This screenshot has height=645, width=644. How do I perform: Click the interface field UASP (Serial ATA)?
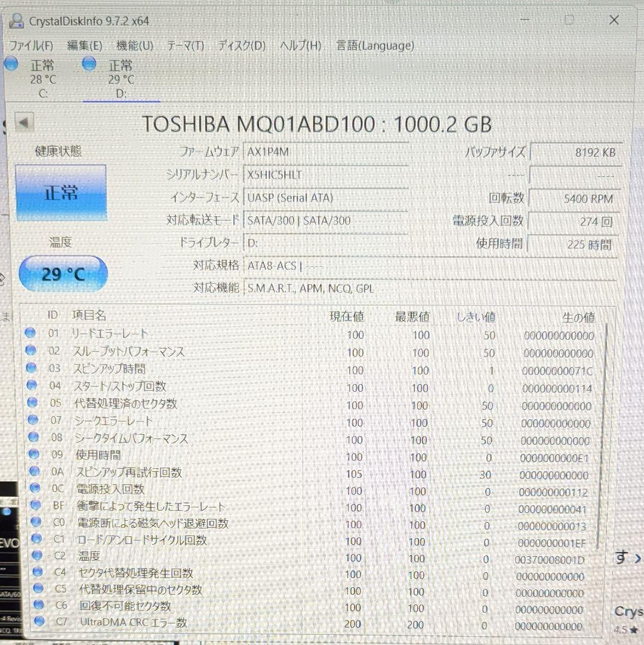326,198
